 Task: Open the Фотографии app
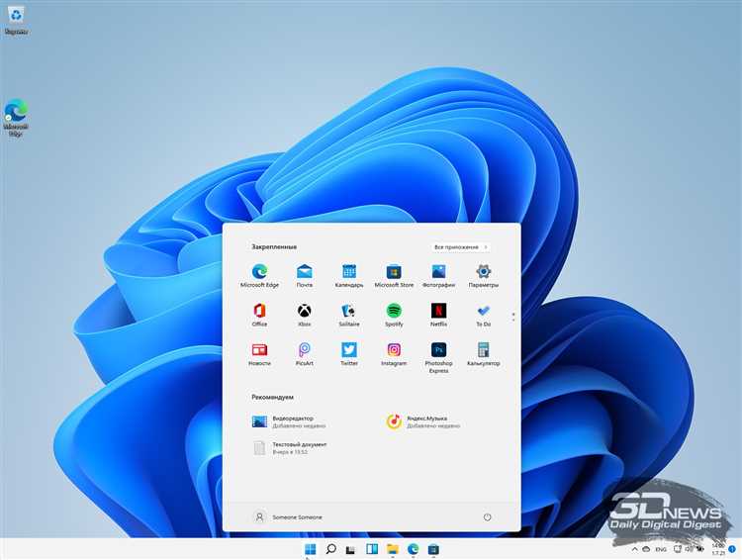pos(438,275)
